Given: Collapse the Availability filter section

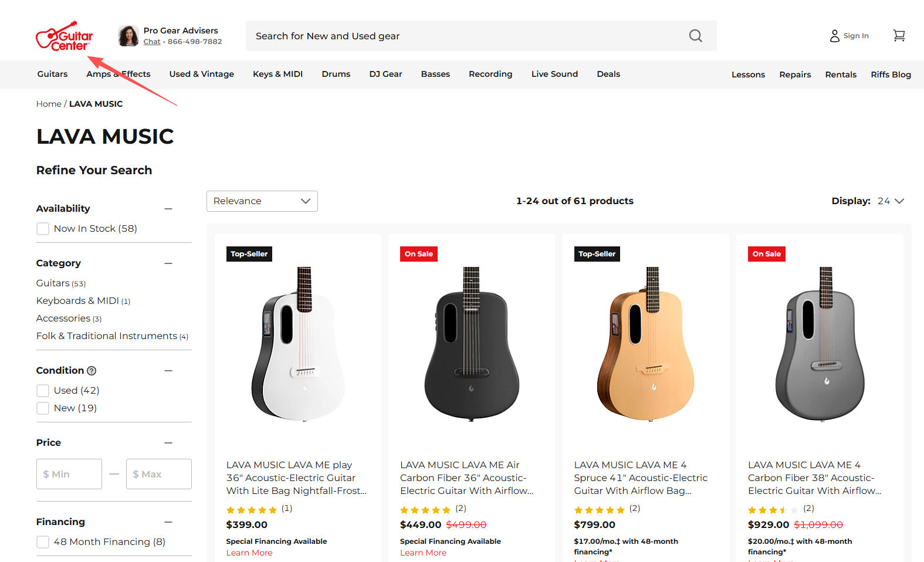Looking at the screenshot, I should 168,209.
